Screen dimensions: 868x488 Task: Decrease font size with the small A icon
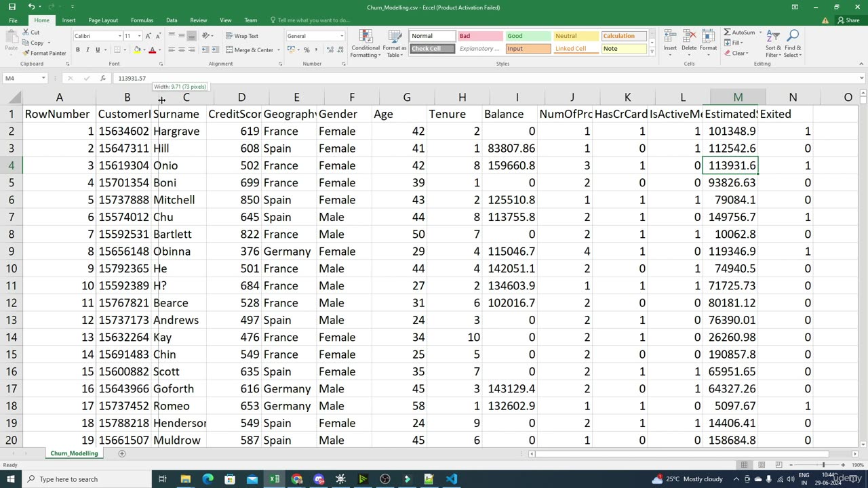159,36
